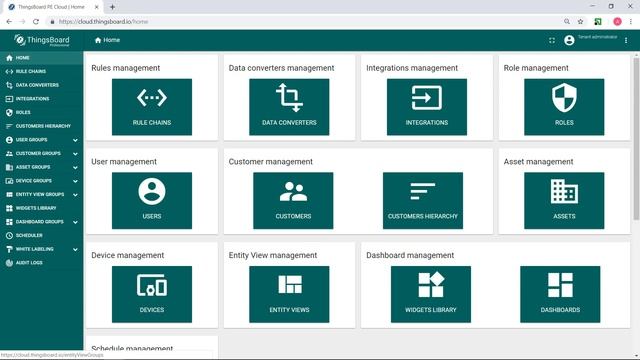This screenshot has height=360, width=640.
Task: Click the page vertical scrollbar
Action: coord(636,139)
